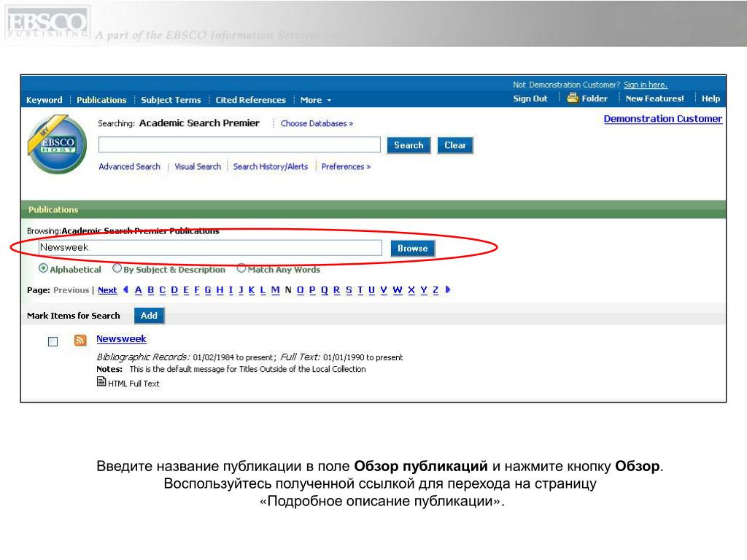Click the RSS feed icon beside Newsweek
Screen dimensions: 747x560
tap(80, 340)
